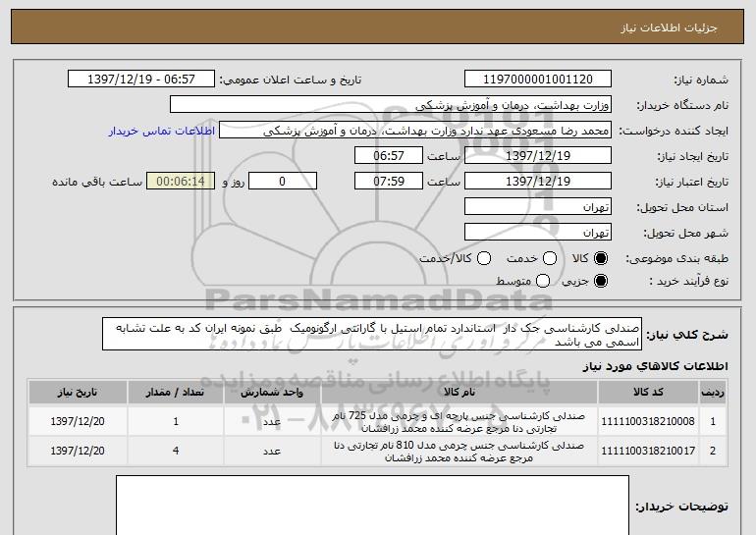
Task: Click the validity time field 07:59
Action: [389, 182]
